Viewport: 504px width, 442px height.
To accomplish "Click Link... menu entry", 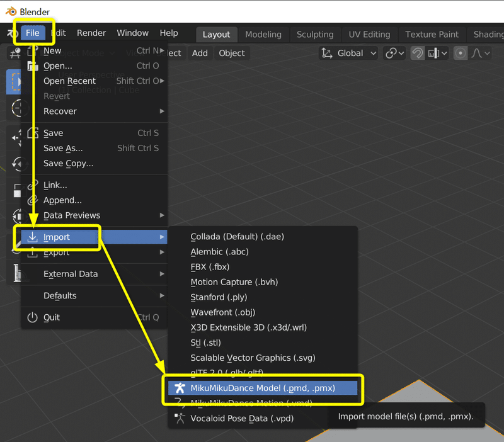I will tap(94, 185).
